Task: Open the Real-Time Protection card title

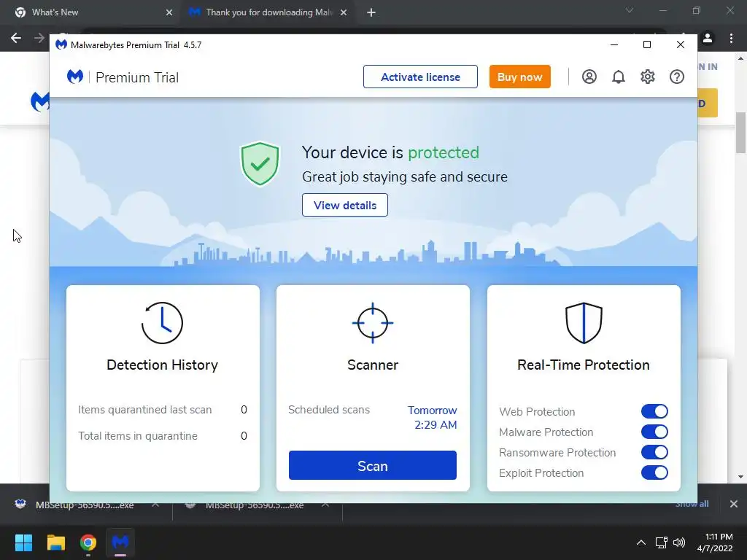Action: point(584,365)
